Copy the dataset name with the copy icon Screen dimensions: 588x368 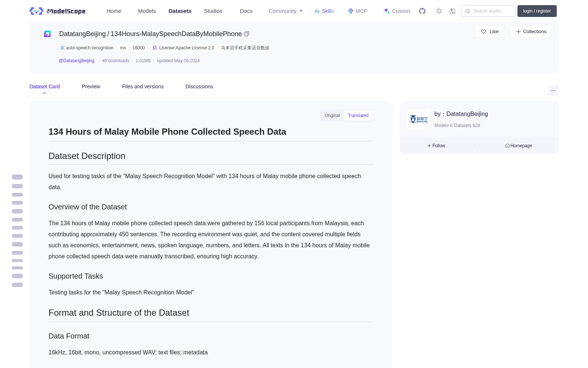[247, 34]
